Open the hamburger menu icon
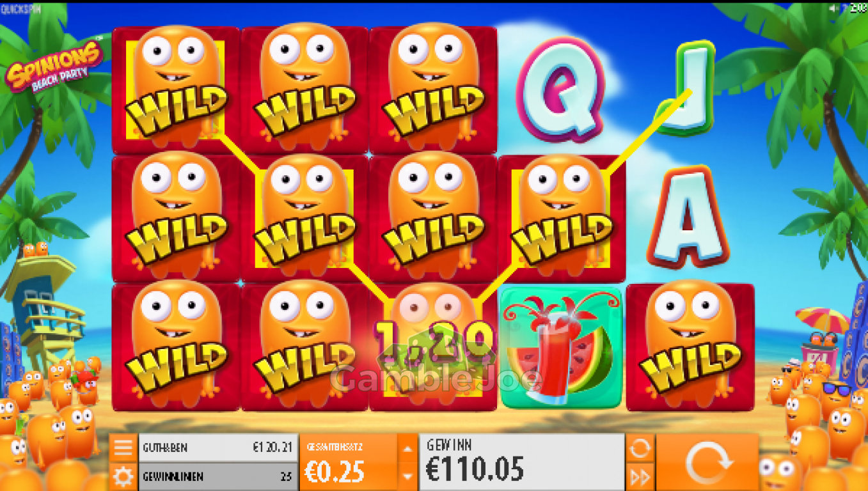Screen dimensions: 868x491 123,448
